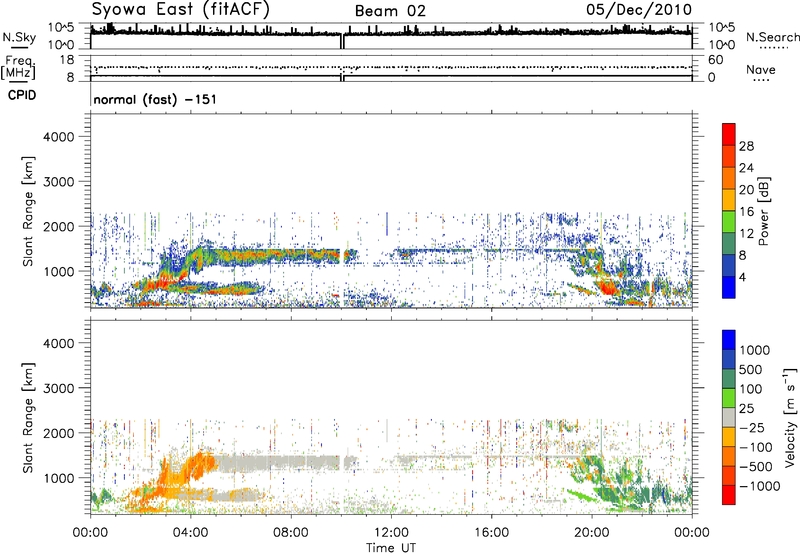Select the 'Freq. [MHz]' axis label

18,68
